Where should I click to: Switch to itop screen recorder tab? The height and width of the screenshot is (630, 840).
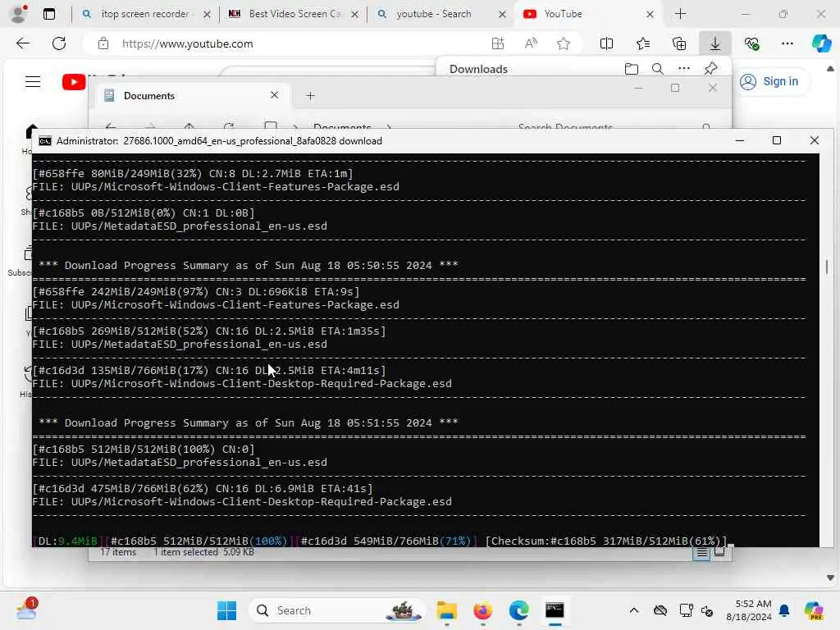145,14
